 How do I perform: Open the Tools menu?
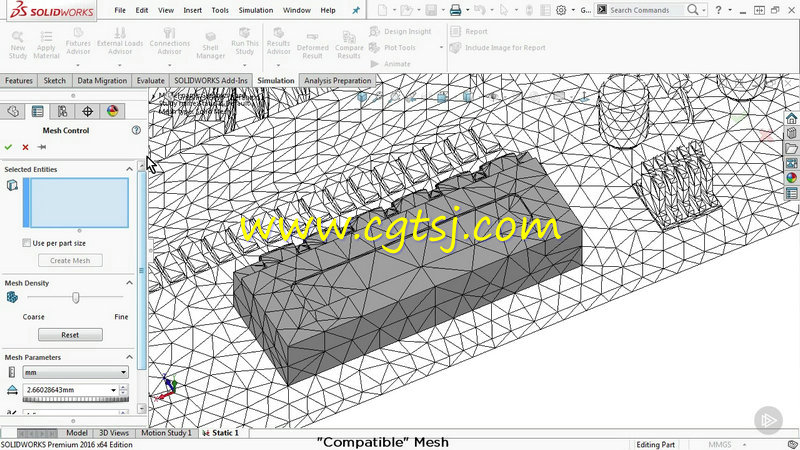[x=220, y=10]
